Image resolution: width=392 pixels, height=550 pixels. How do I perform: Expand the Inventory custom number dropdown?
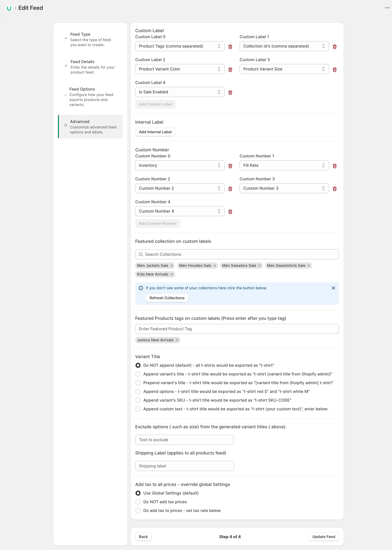(x=180, y=165)
